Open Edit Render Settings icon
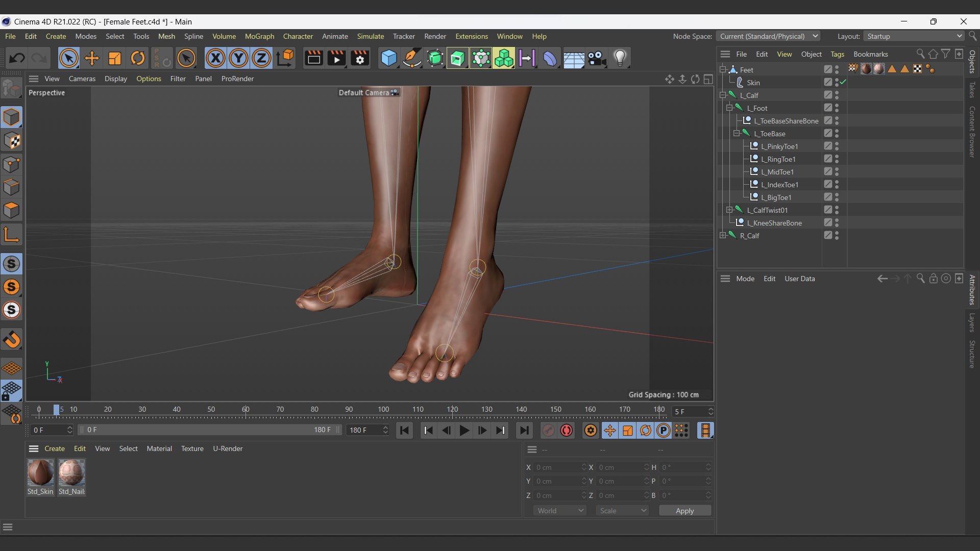This screenshot has width=980, height=551. (360, 58)
